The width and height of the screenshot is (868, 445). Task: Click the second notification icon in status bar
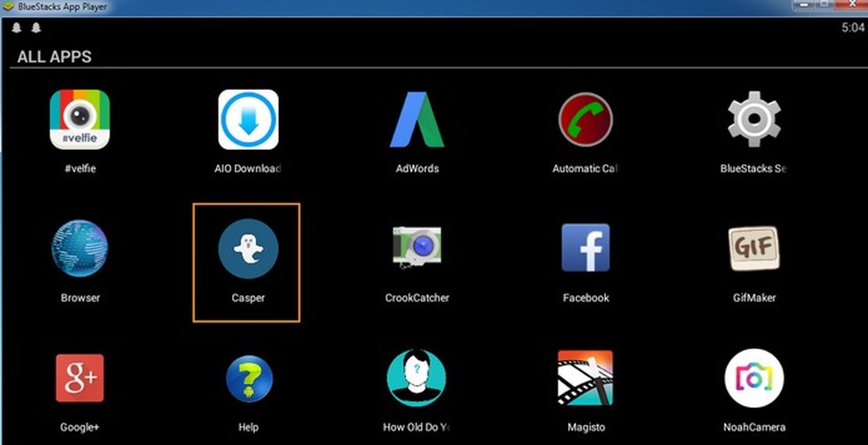point(36,27)
